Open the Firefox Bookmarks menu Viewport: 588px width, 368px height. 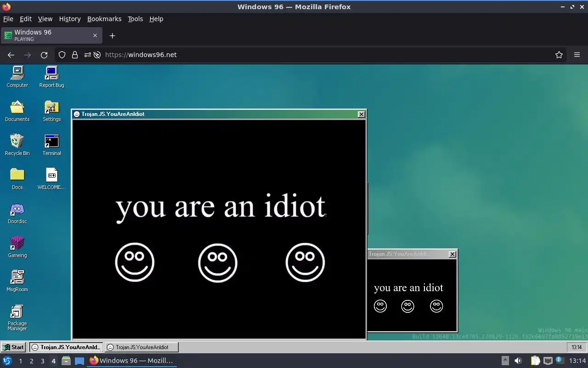(x=104, y=19)
